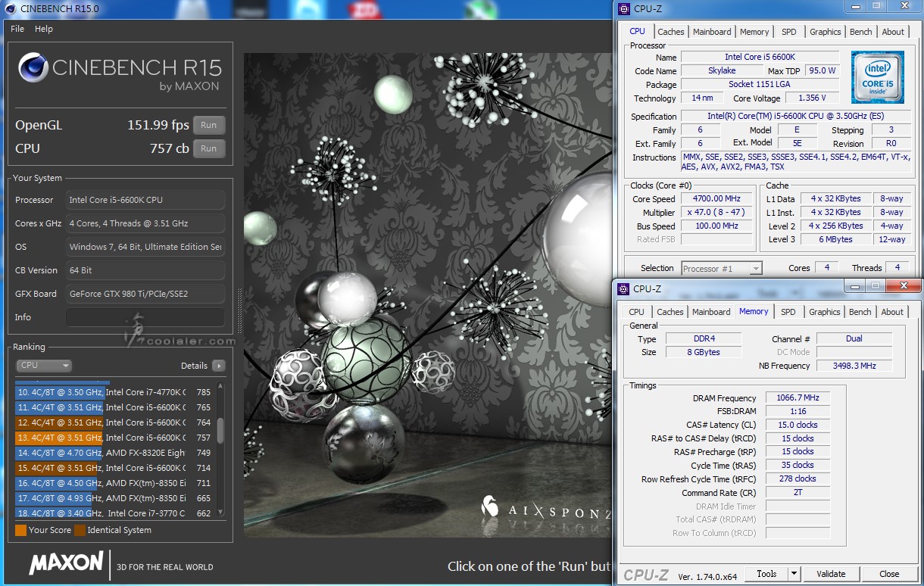Image resolution: width=924 pixels, height=586 pixels.
Task: Select ranking row 13 with score 757
Action: click(x=114, y=438)
